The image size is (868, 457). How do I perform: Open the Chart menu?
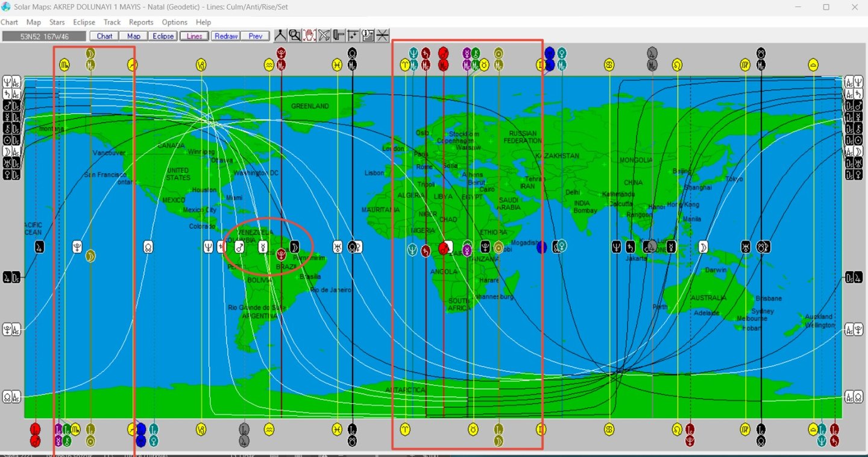[x=9, y=22]
